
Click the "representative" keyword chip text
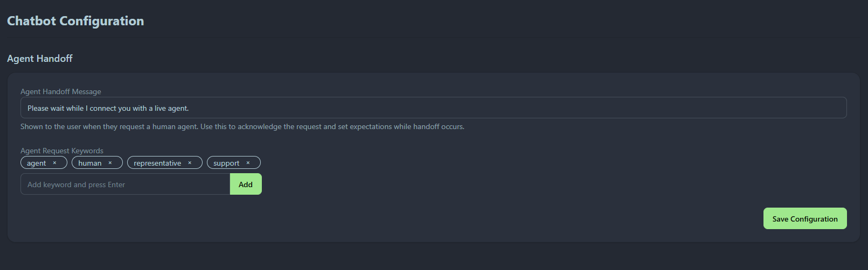tap(157, 163)
